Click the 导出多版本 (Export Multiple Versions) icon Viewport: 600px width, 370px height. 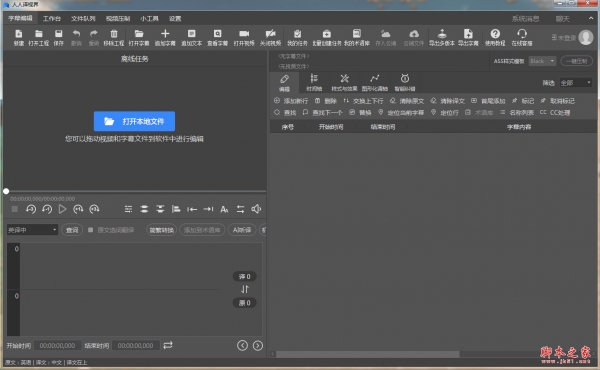(x=442, y=34)
